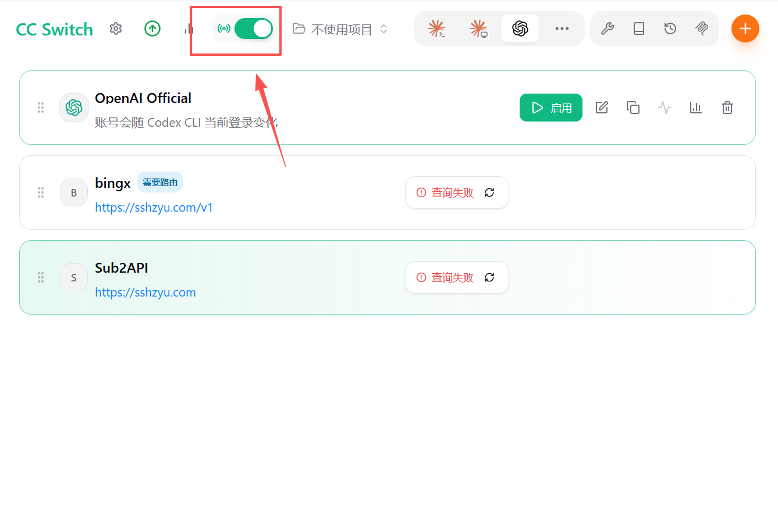The width and height of the screenshot is (778, 532).
Task: Click the Sub2API row drag handle
Action: [x=41, y=277]
